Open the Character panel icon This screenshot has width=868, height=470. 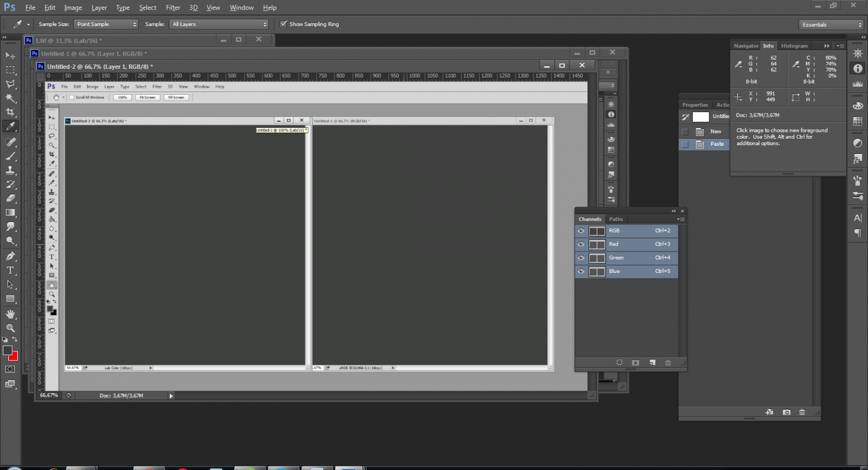point(858,218)
